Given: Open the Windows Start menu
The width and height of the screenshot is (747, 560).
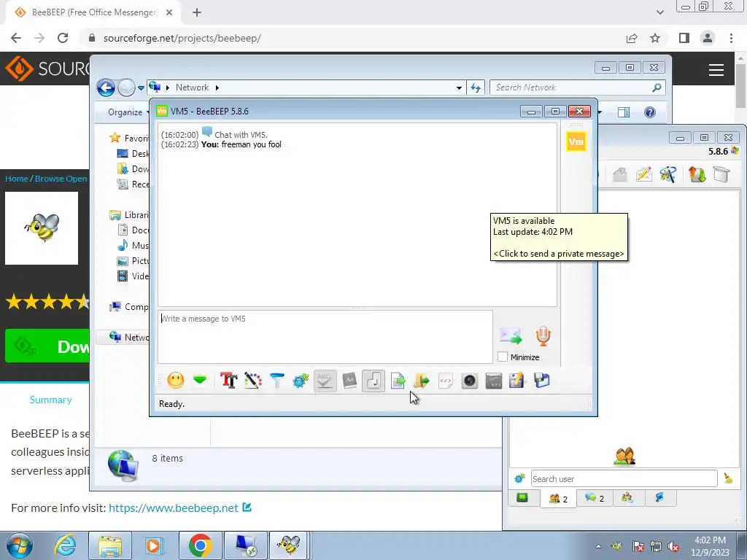Looking at the screenshot, I should pyautogui.click(x=19, y=545).
